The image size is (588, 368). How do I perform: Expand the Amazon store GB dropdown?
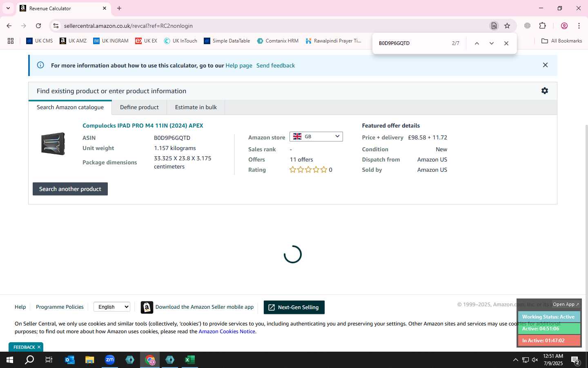316,137
